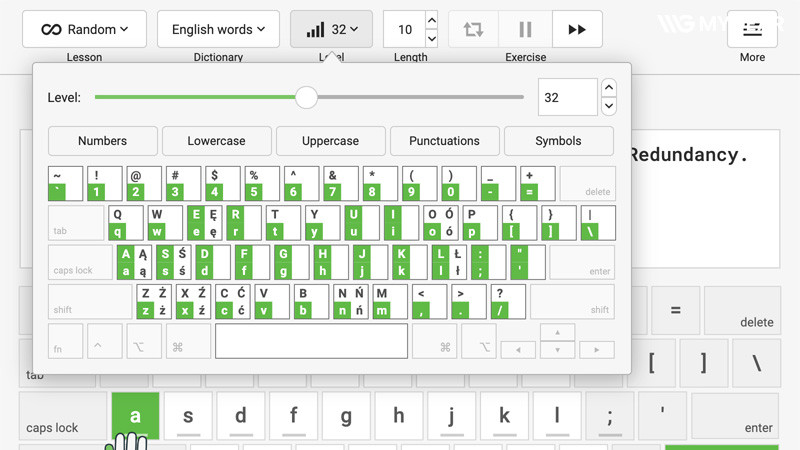
Task: Click the repeat exercise loop icon
Action: point(474,30)
